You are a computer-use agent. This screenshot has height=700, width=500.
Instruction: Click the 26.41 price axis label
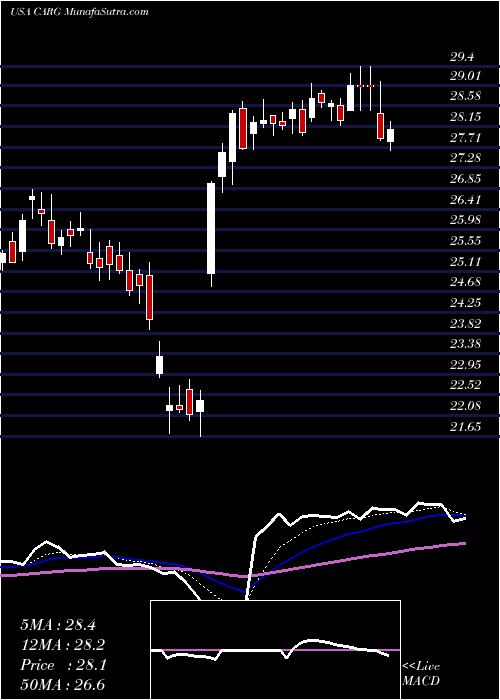465,200
